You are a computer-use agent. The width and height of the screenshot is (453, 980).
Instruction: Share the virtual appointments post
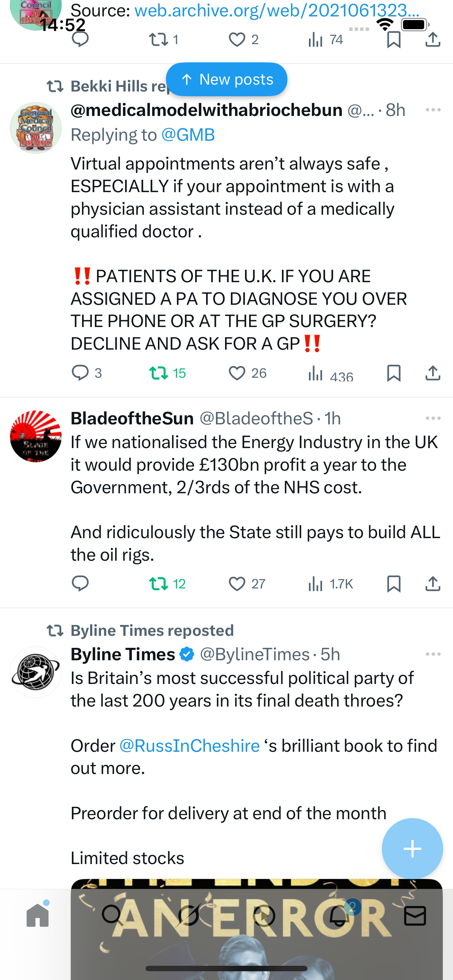pyautogui.click(x=433, y=373)
